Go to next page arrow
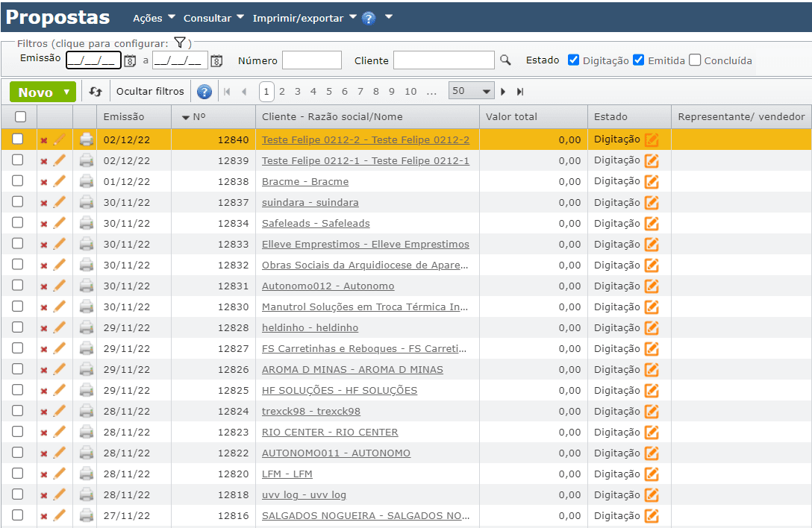This screenshot has width=812, height=528. tap(503, 92)
